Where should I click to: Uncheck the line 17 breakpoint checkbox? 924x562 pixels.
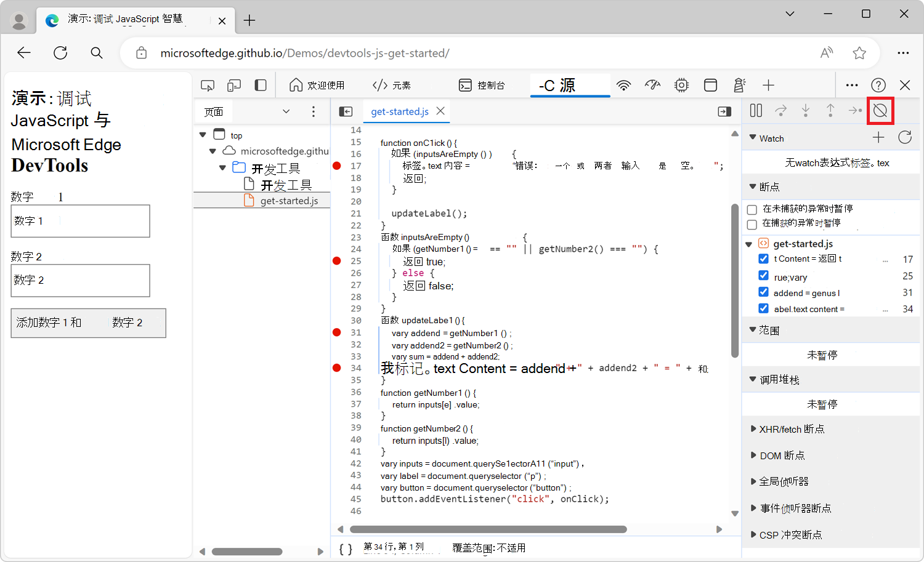[764, 259]
